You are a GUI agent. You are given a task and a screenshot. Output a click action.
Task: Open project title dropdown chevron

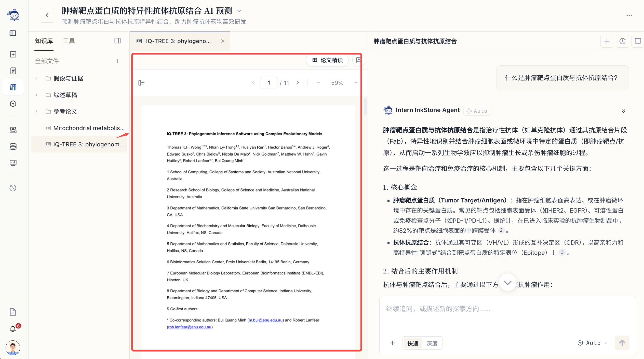pyautogui.click(x=239, y=11)
